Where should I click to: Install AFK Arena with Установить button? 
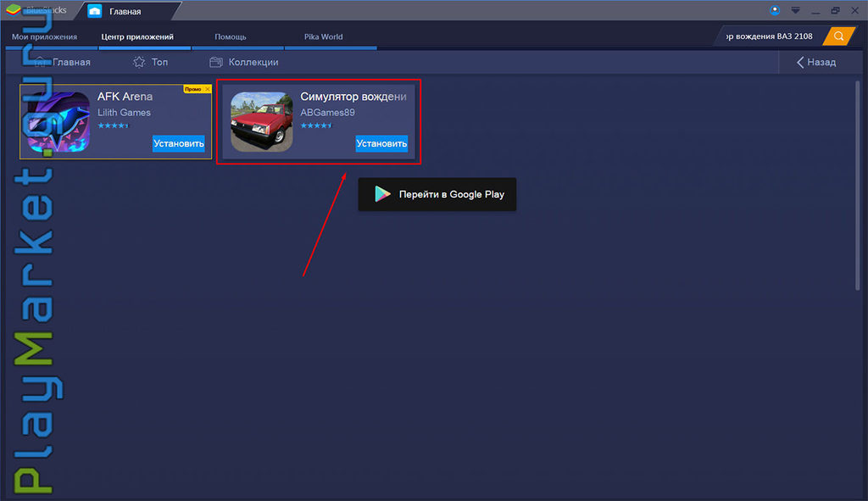(x=179, y=143)
